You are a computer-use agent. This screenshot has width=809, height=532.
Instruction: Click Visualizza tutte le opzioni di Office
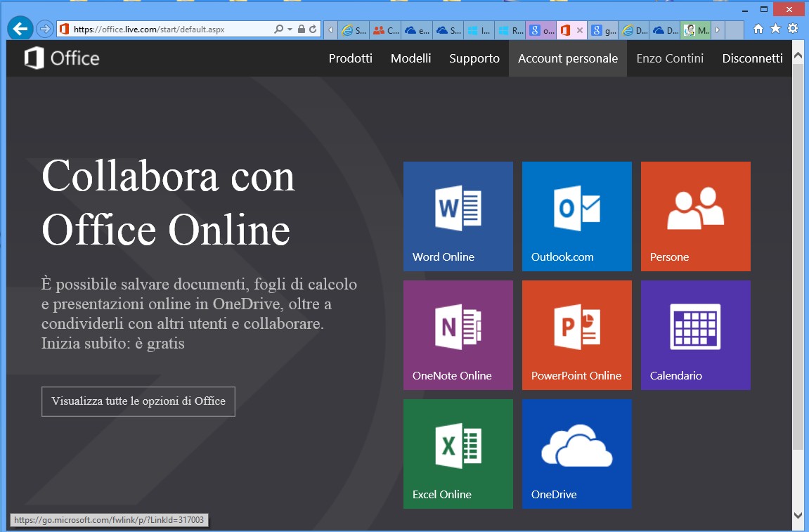coord(138,401)
